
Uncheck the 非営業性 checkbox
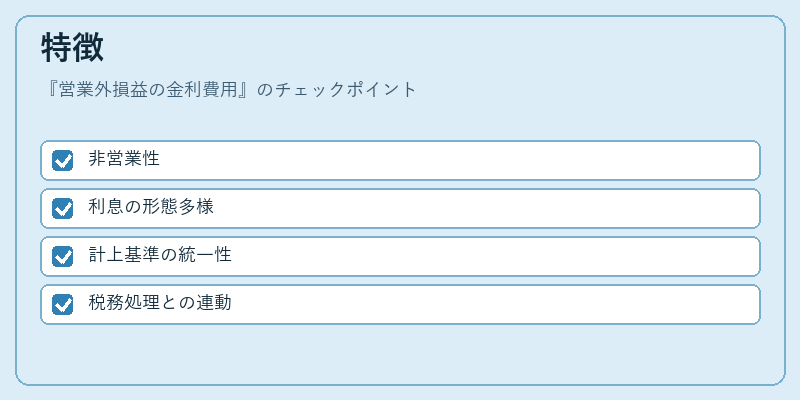pyautogui.click(x=62, y=160)
